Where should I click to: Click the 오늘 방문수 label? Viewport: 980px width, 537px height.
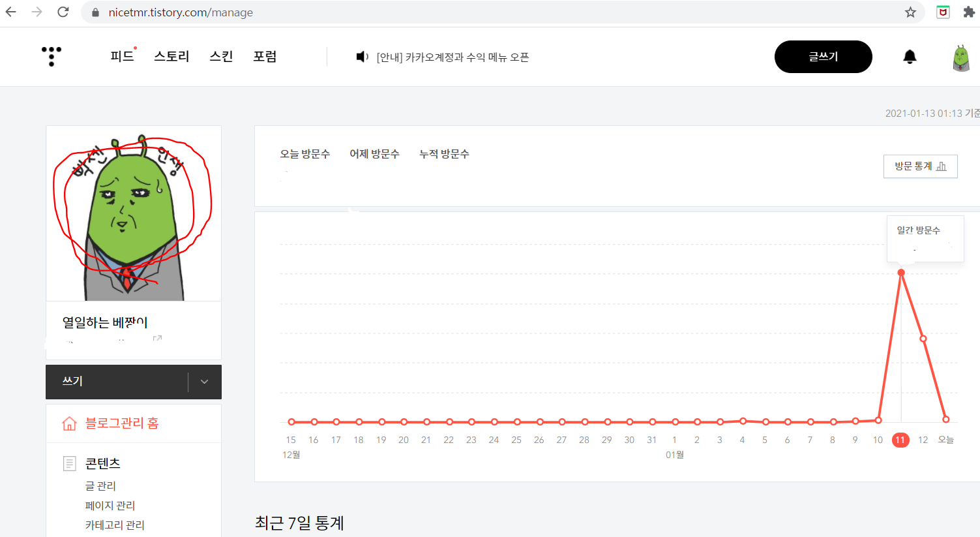[x=305, y=154]
